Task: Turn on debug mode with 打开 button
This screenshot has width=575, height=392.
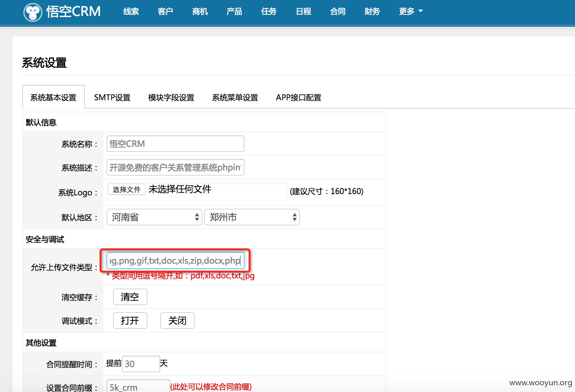Action: pyautogui.click(x=130, y=320)
